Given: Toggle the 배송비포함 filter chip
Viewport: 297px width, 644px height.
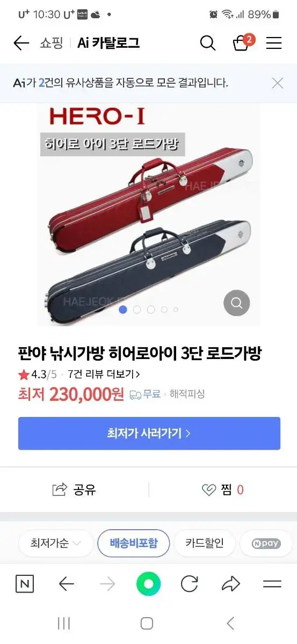Looking at the screenshot, I should [134, 543].
